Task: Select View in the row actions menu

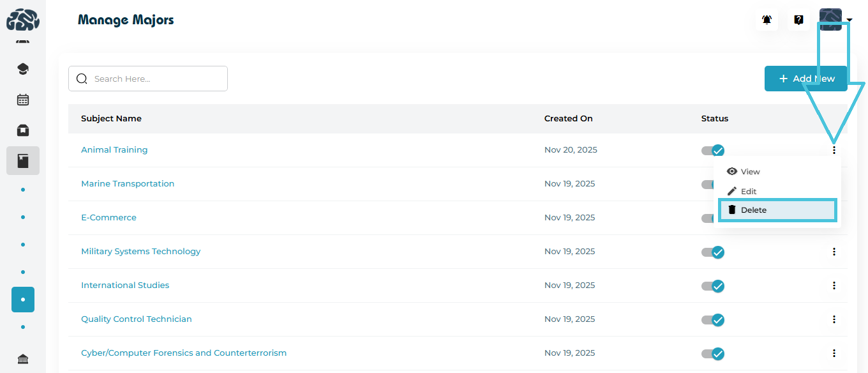Action: pyautogui.click(x=750, y=172)
